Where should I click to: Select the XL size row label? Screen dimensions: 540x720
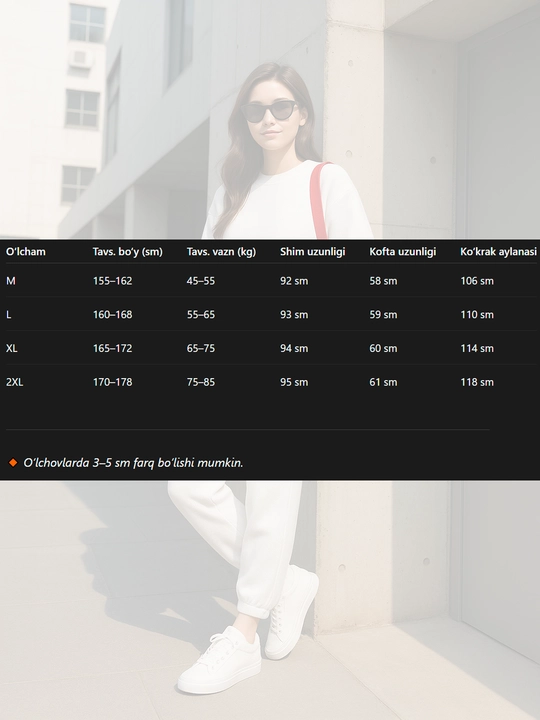tap(11, 349)
